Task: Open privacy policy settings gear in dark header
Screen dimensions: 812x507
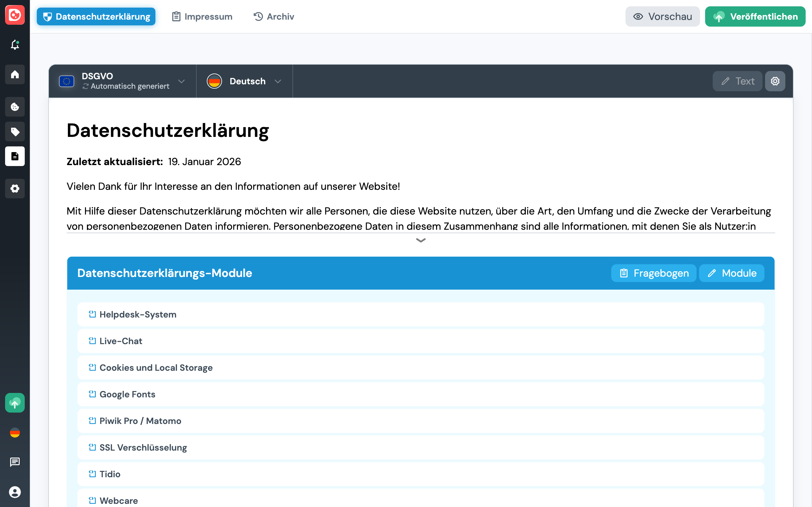Action: pos(775,81)
